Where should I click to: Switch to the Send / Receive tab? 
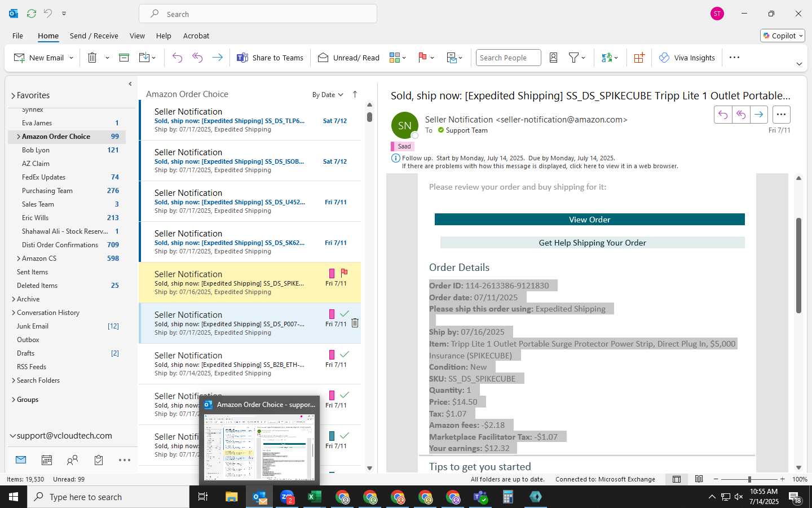point(94,36)
